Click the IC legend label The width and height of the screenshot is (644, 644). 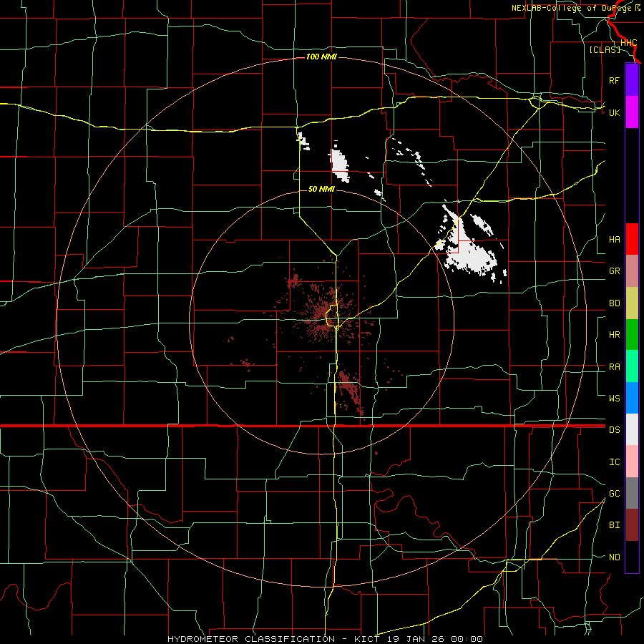614,462
